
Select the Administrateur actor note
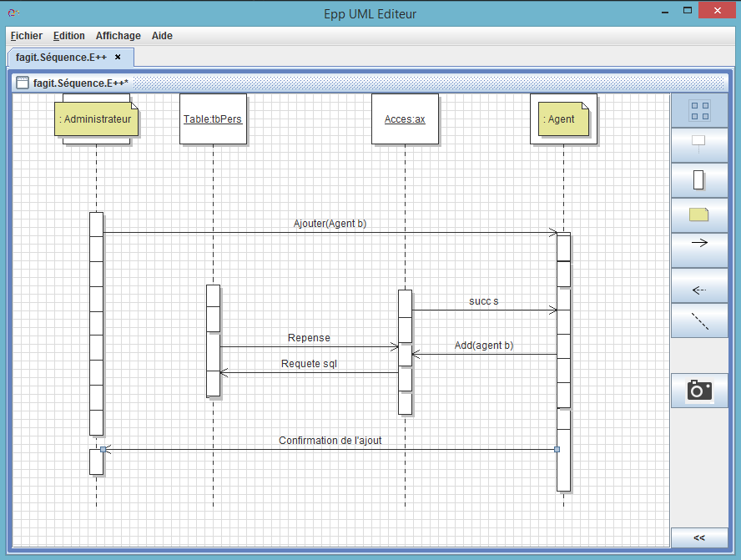click(x=97, y=119)
